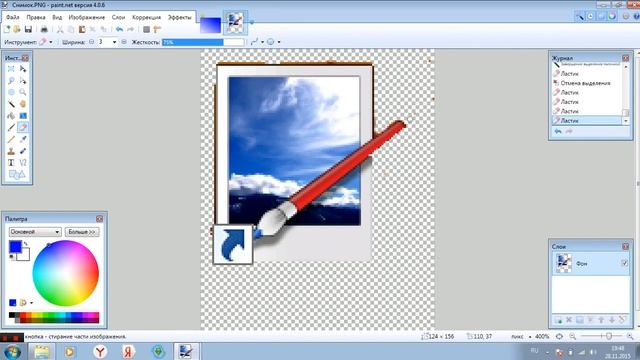The width and height of the screenshot is (640, 360).
Task: Toggle the rulers toolbar button
Action: click(157, 29)
